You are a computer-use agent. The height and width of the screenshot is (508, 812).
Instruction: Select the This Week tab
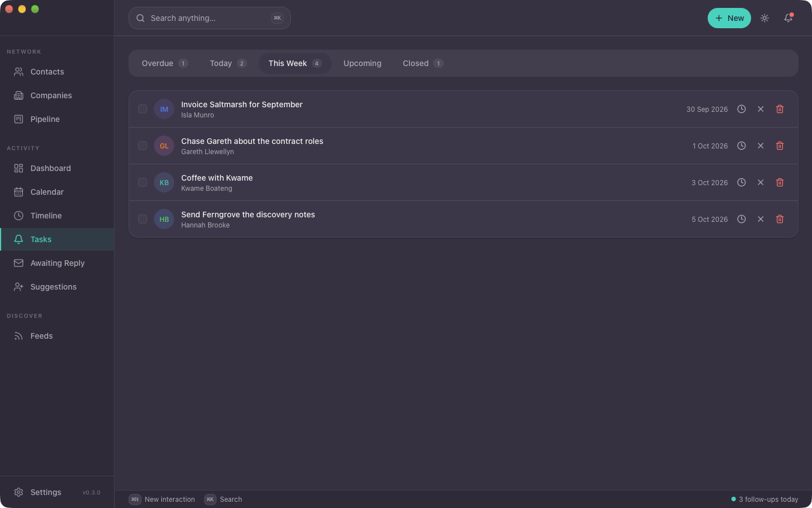295,63
